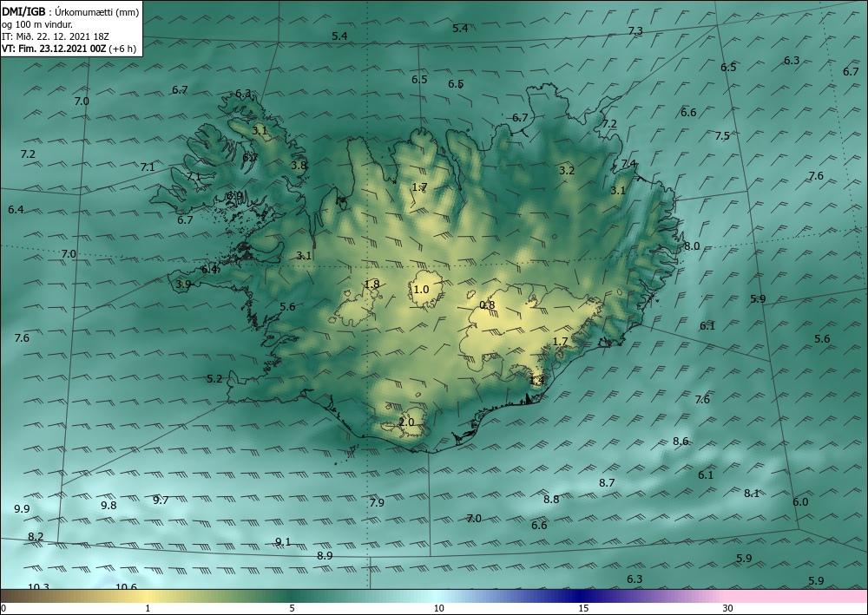Click the 9.9 value at the southwest edge
This screenshot has height=615, width=868.
[22, 509]
